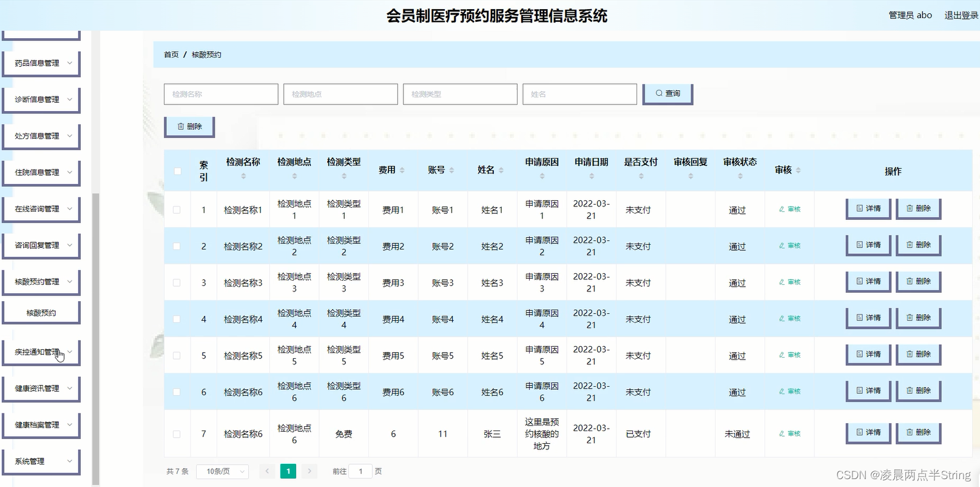The height and width of the screenshot is (487, 980).
Task: Check the box for row 检测名称5
Action: [177, 356]
